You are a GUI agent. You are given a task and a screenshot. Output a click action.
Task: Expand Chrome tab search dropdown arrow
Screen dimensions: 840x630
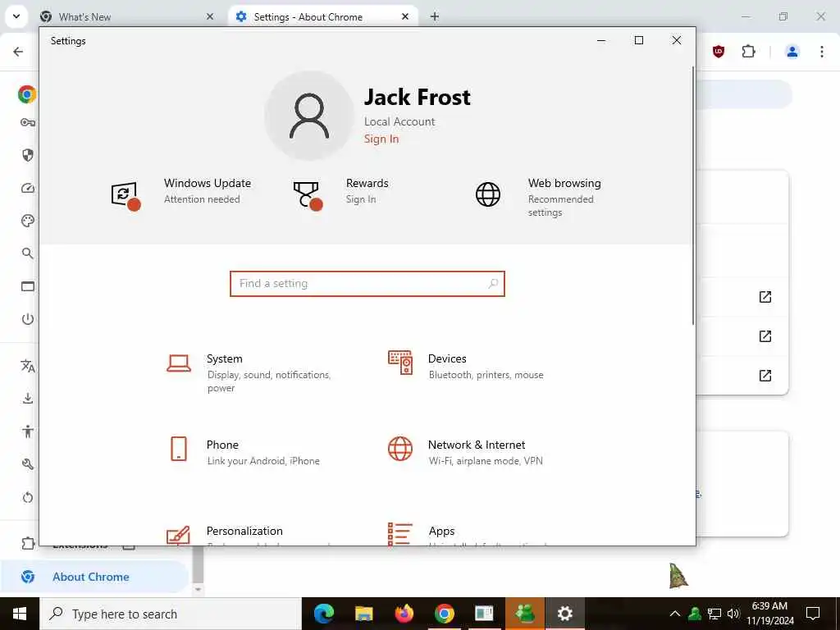click(x=16, y=16)
